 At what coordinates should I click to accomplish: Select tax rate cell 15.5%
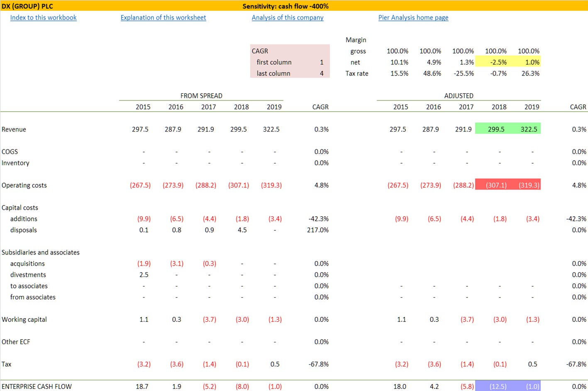399,73
